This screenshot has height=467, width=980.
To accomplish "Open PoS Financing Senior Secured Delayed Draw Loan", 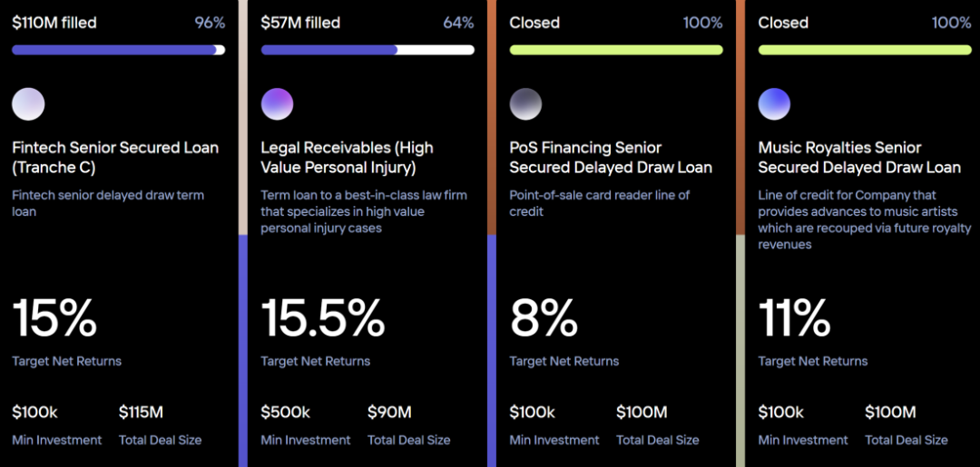I will click(610, 157).
